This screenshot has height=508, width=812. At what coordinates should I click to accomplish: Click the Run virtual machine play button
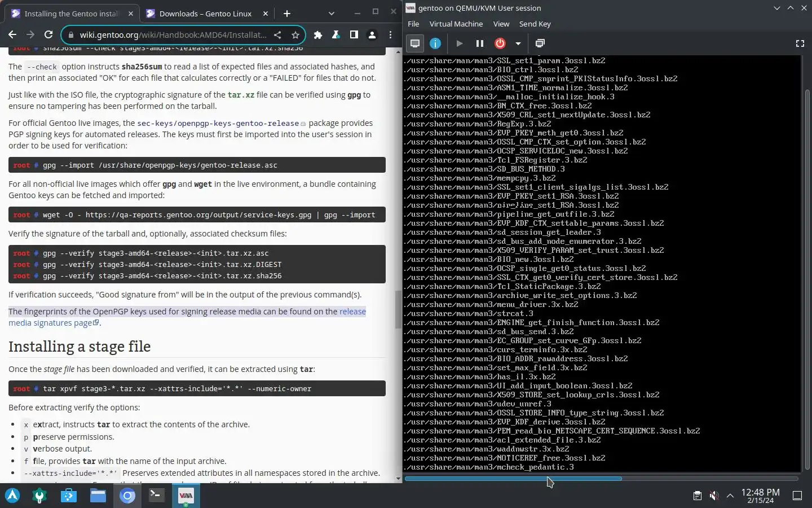[x=459, y=43]
